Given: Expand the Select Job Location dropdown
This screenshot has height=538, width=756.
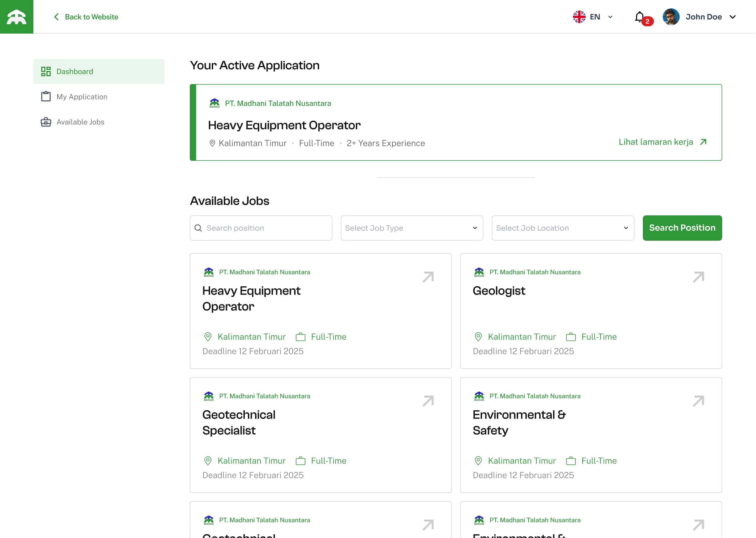Looking at the screenshot, I should pos(563,228).
